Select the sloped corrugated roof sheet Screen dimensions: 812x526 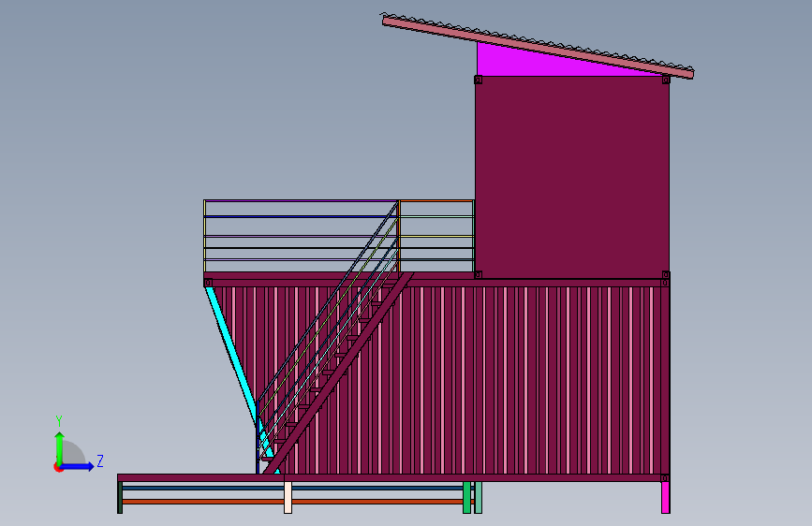(538, 47)
